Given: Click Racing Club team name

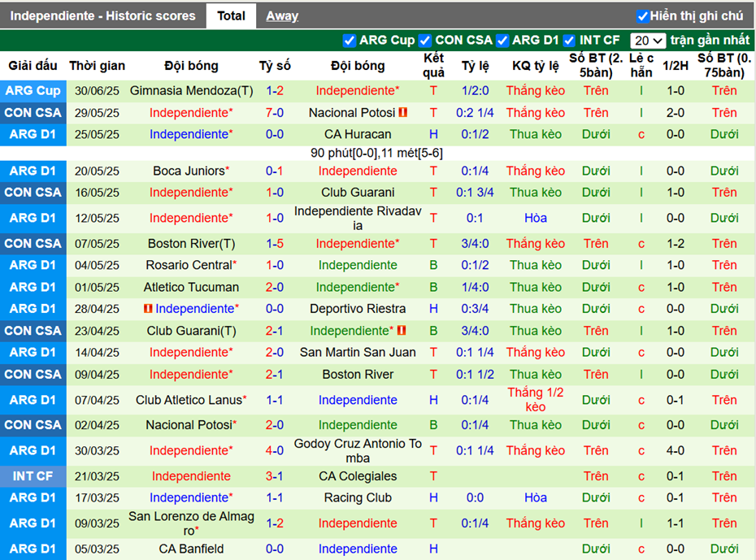Looking at the screenshot, I should [358, 498].
